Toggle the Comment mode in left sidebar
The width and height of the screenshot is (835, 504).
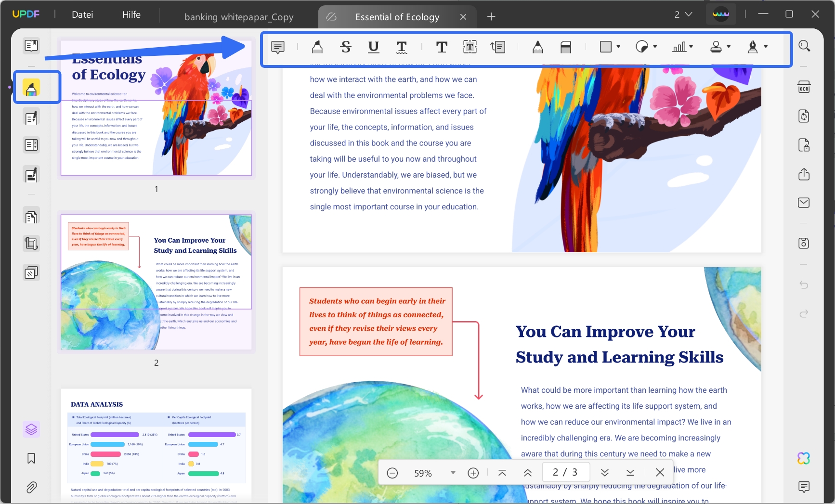[31, 88]
